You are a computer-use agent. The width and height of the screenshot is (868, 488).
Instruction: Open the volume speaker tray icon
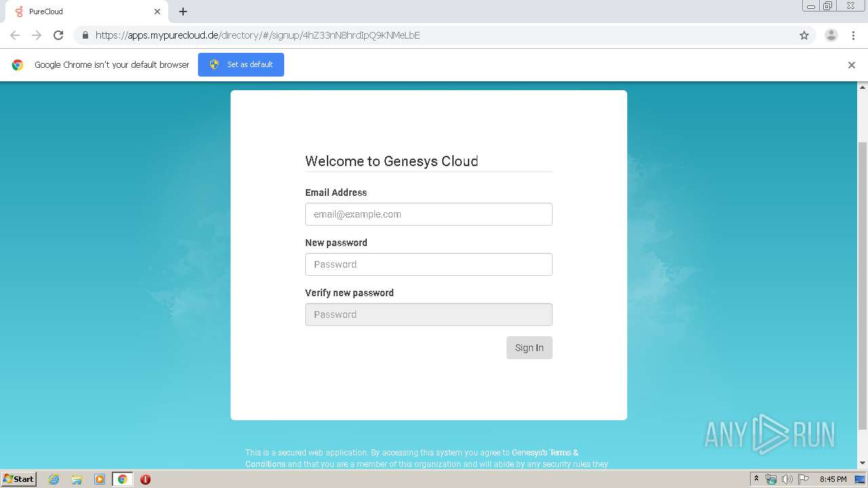click(x=787, y=479)
